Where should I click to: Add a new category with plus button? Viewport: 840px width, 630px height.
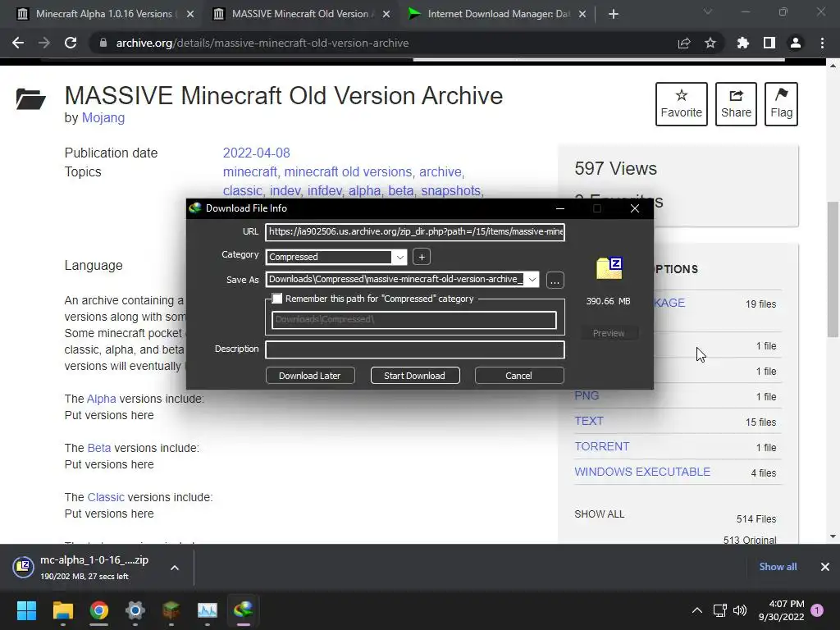click(x=422, y=257)
